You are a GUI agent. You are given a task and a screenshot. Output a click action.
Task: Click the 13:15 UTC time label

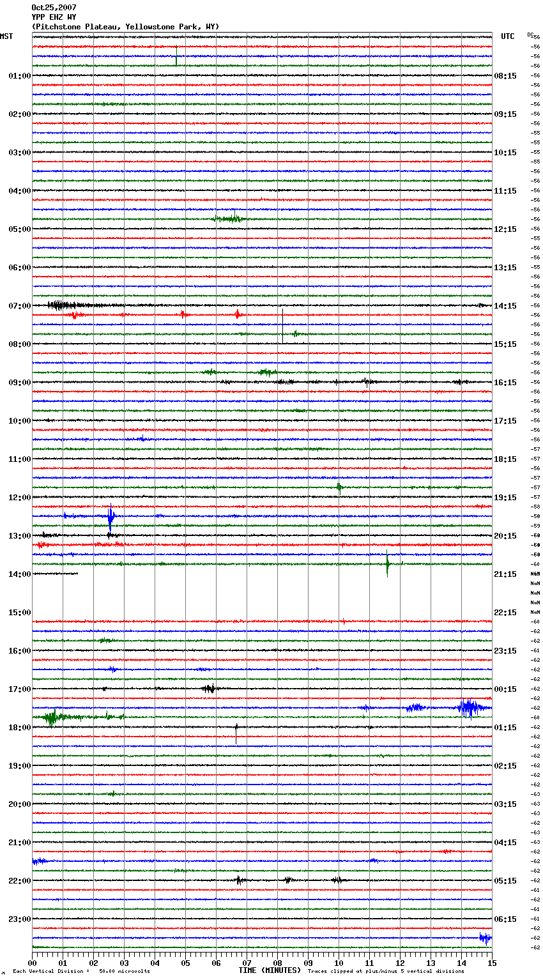505,268
